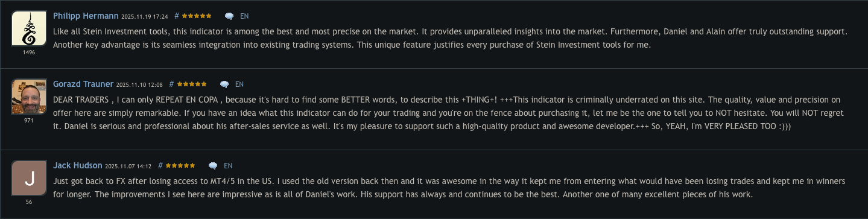Click Gorazd Trauner's profile photo
Viewport: 868px width, 219px height.
tap(29, 97)
